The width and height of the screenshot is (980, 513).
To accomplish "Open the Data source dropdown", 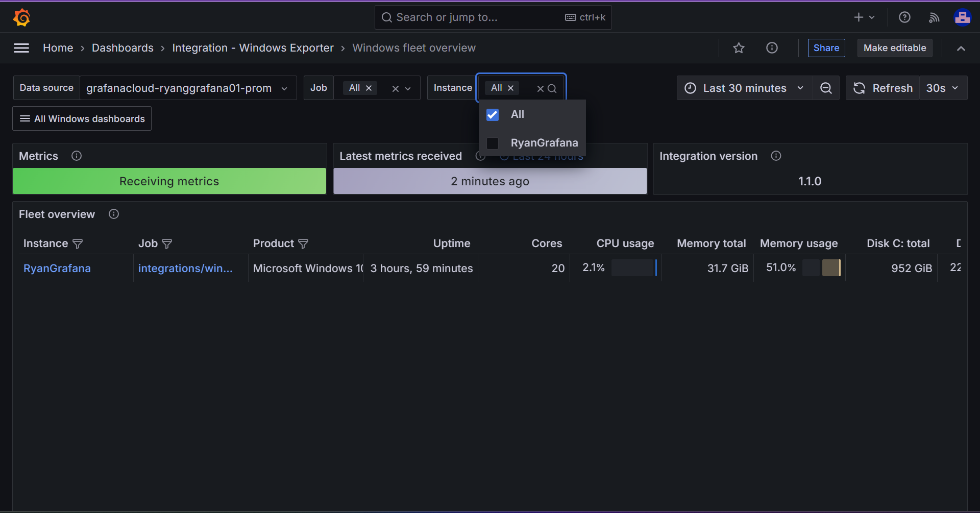I will tap(188, 88).
